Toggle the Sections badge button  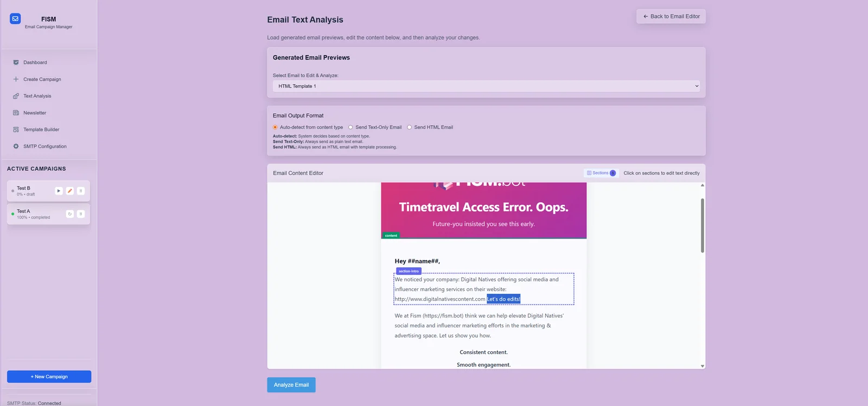tap(601, 173)
